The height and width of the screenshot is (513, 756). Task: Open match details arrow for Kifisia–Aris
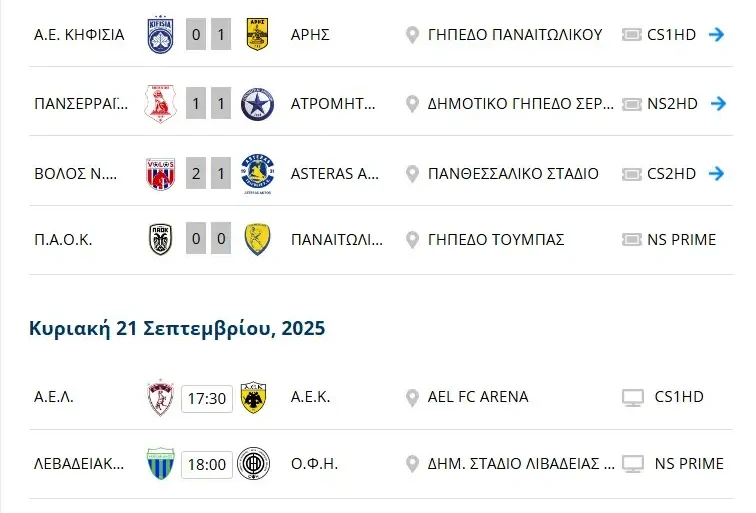point(716,34)
